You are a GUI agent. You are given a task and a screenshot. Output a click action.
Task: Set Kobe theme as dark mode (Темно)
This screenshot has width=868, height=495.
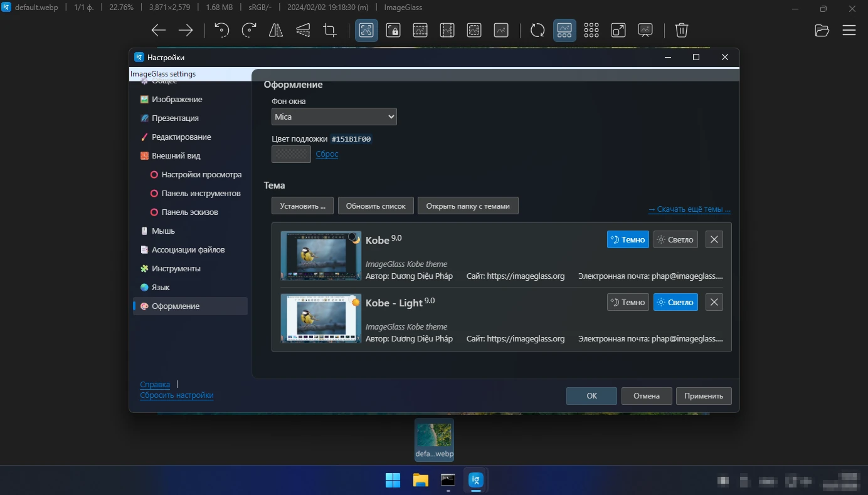pyautogui.click(x=628, y=239)
